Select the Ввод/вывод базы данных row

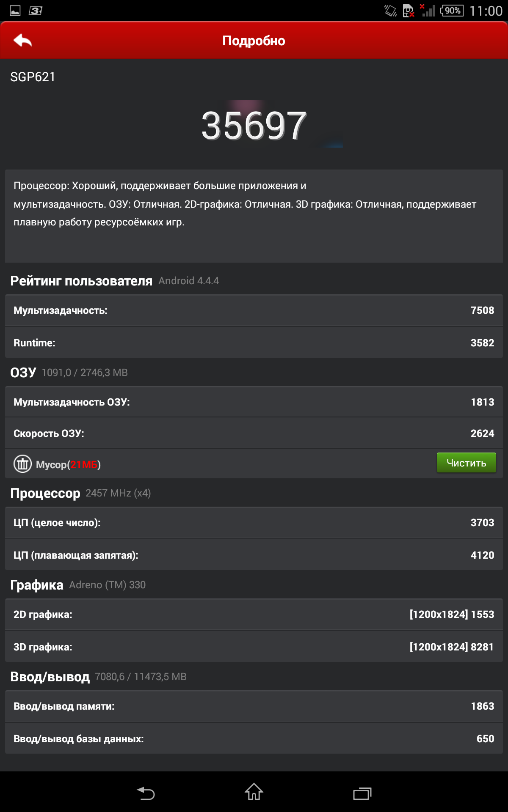point(254,739)
